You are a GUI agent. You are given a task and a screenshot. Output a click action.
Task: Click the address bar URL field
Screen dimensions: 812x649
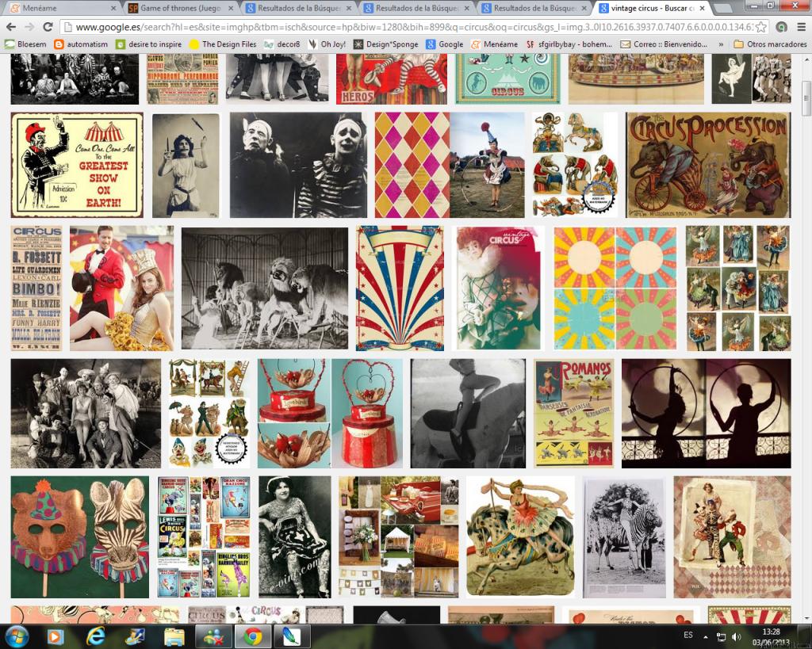click(412, 27)
